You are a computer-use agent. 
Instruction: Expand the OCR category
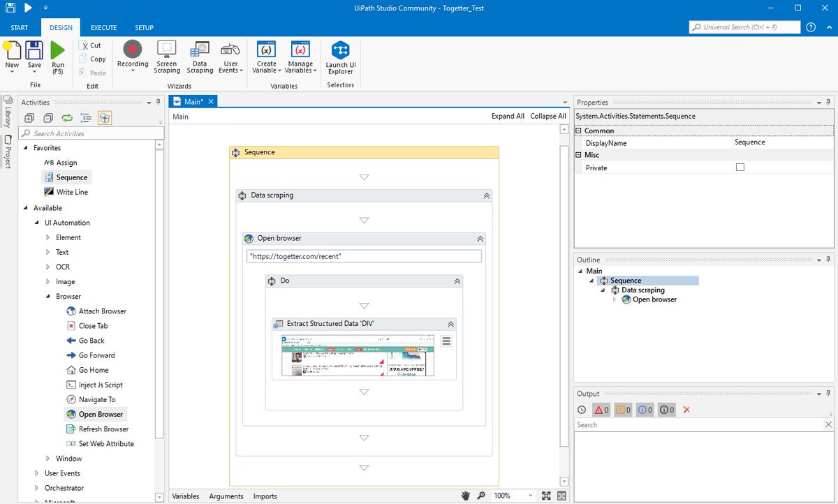click(47, 267)
